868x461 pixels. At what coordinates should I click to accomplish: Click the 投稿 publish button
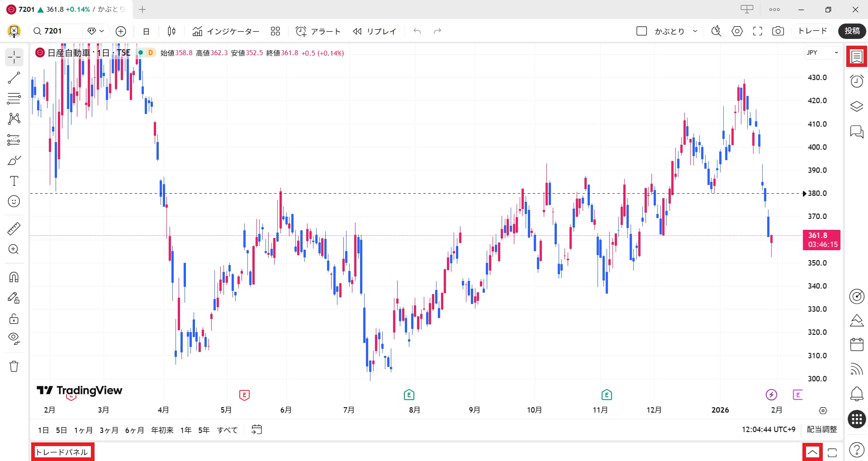852,31
